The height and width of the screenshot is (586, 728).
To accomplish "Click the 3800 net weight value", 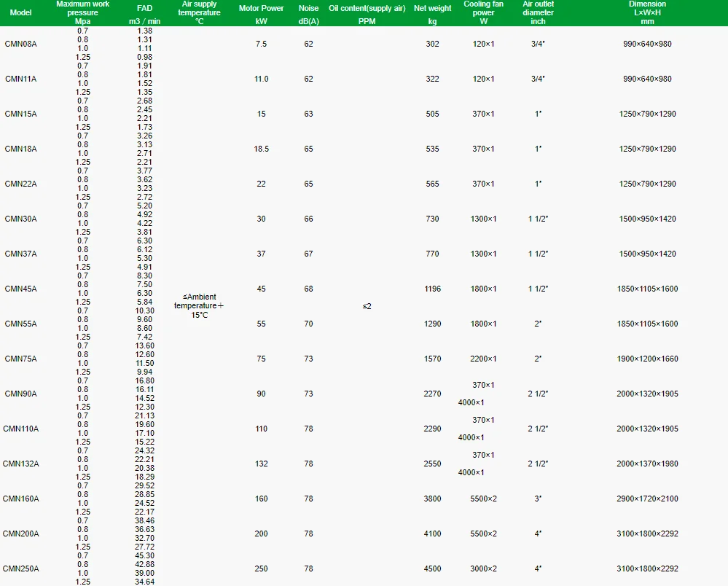I will click(432, 499).
